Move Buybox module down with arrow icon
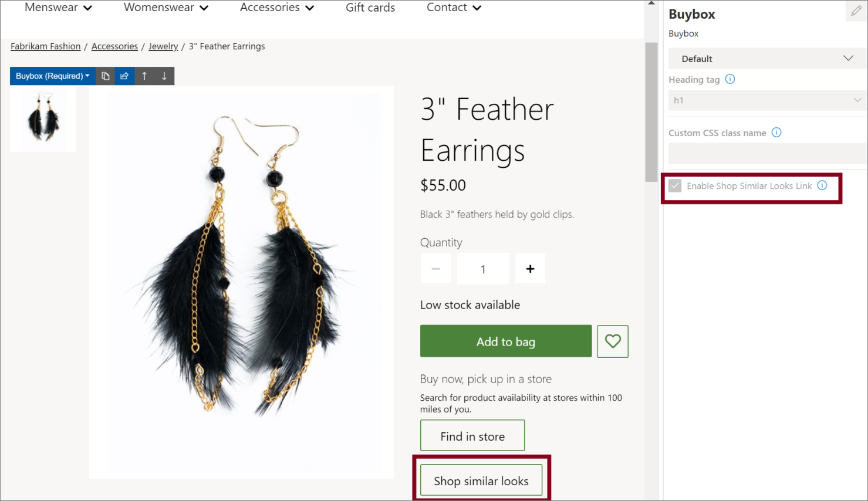 click(164, 76)
